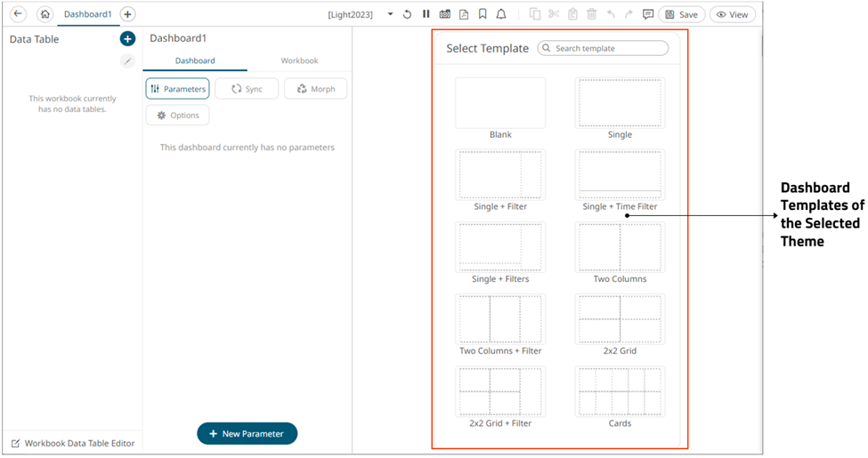Pause real-time updates with pause icon
This screenshot has height=458, width=868.
pos(426,14)
